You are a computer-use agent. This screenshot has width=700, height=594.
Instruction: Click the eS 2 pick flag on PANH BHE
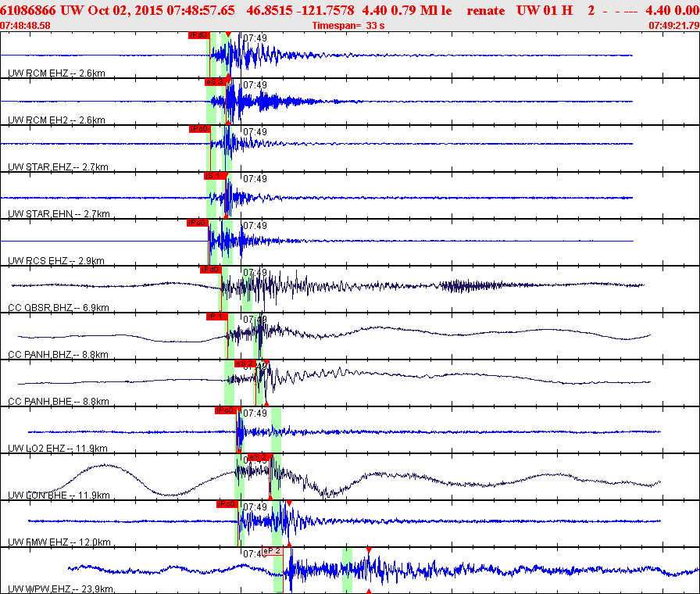click(x=245, y=363)
